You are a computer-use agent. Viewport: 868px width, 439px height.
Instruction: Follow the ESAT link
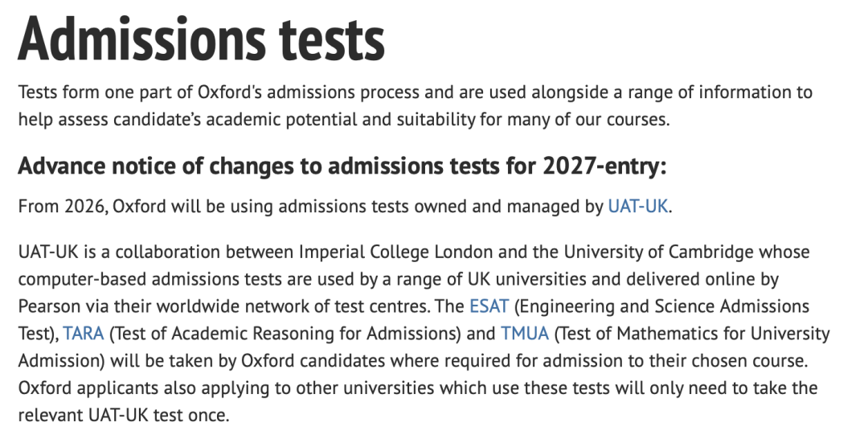point(489,306)
